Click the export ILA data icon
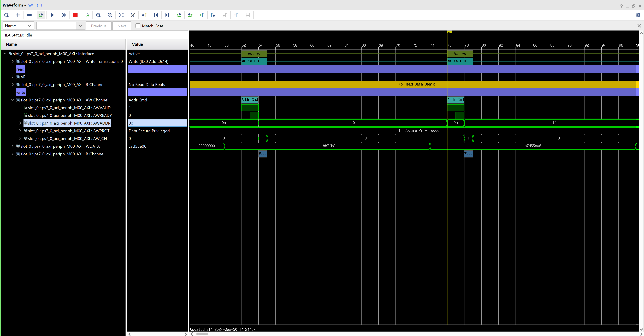The image size is (644, 336). point(87,15)
